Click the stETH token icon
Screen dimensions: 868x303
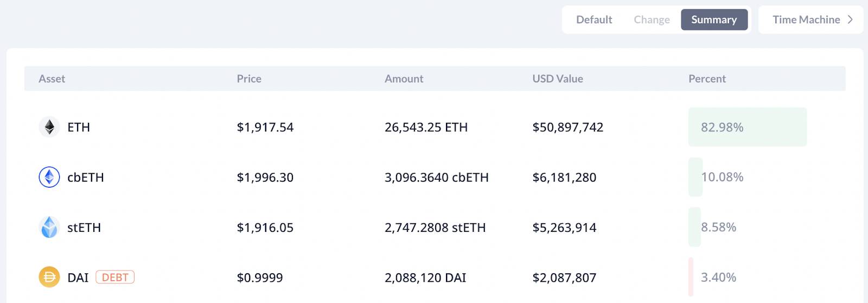(x=49, y=227)
